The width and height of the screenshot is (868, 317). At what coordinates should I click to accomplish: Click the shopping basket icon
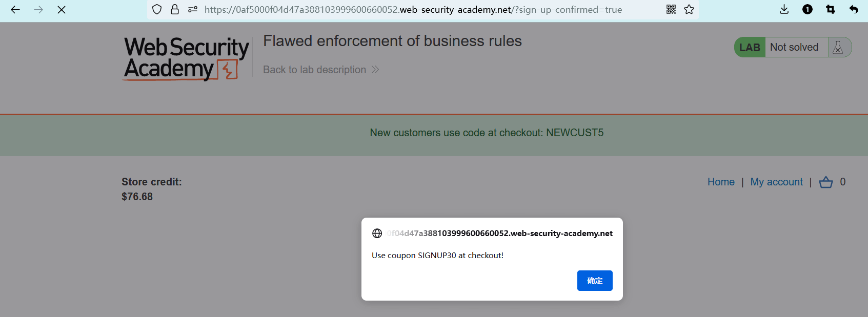[x=826, y=182]
